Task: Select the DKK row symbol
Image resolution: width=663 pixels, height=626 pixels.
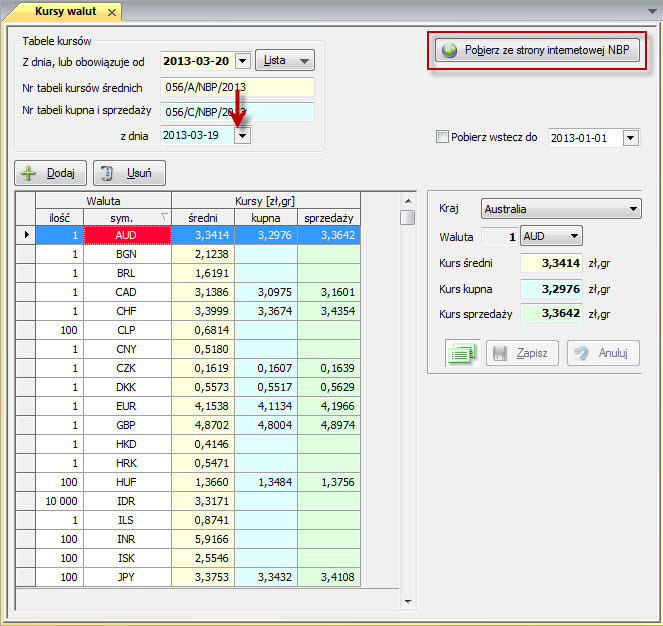Action: tap(128, 387)
